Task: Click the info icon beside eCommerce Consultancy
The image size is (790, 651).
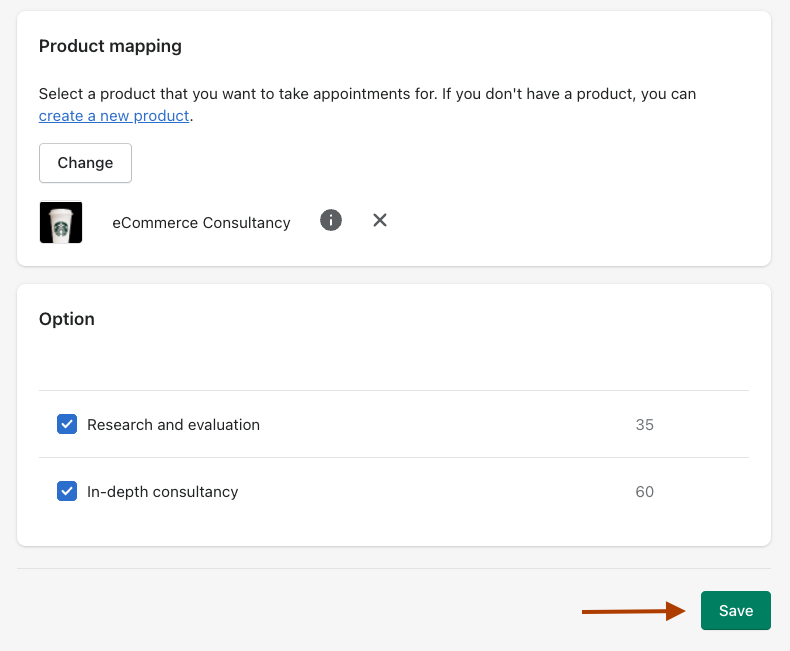Action: (331, 220)
